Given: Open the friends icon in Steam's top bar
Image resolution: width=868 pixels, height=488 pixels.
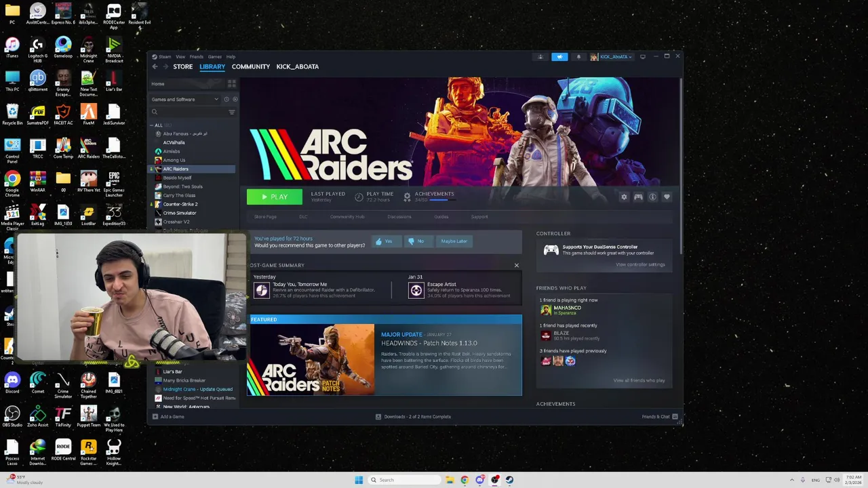Looking at the screenshot, I should click(540, 57).
